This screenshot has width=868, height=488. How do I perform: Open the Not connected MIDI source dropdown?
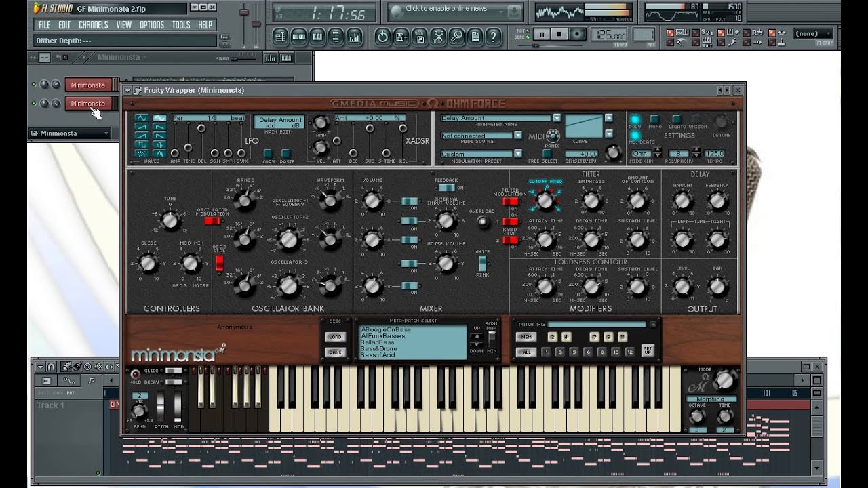[x=518, y=136]
